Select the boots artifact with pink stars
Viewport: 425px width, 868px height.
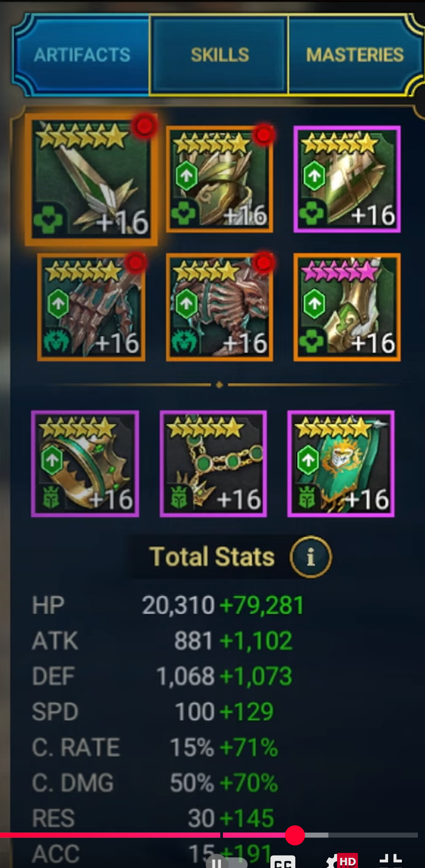(347, 307)
